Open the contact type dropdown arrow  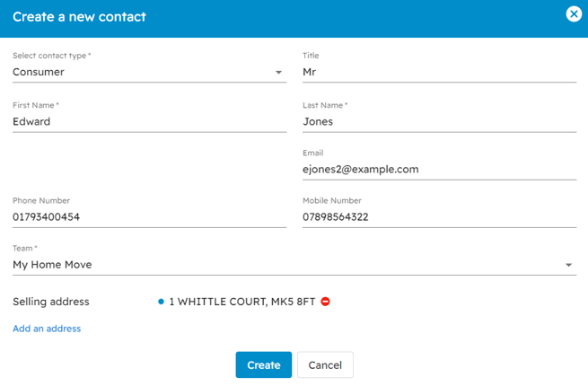pyautogui.click(x=279, y=73)
